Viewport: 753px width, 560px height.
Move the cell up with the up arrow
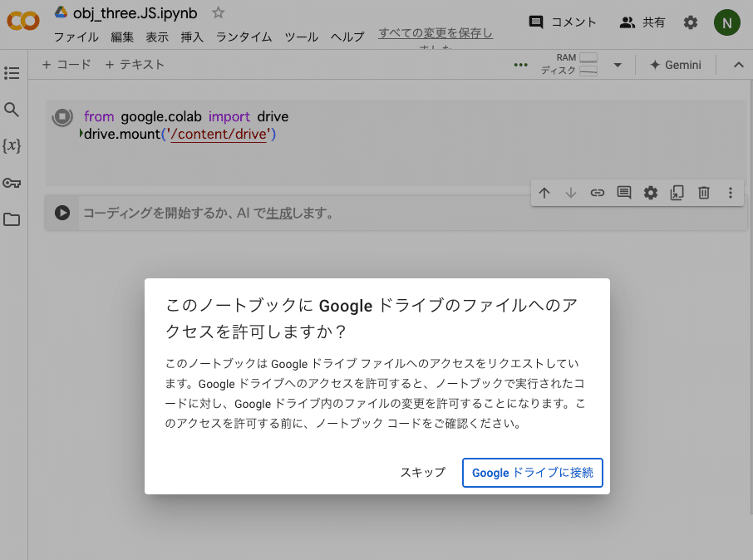point(544,193)
